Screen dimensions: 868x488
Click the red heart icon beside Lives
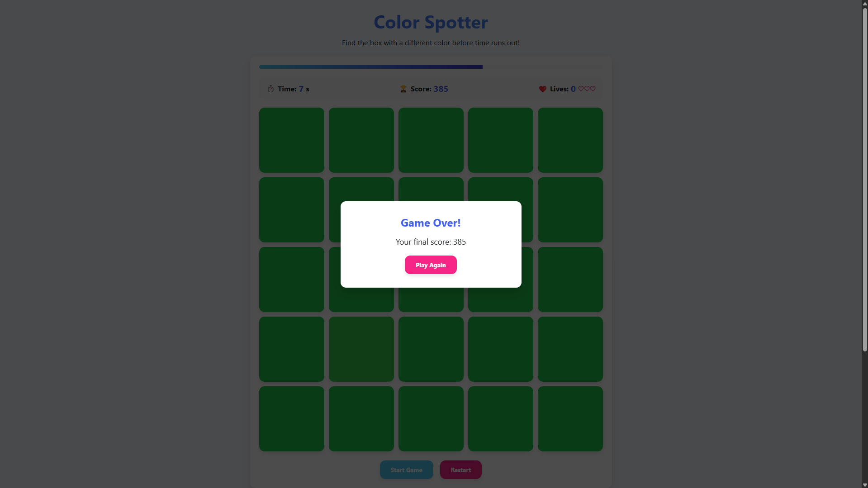tap(542, 89)
